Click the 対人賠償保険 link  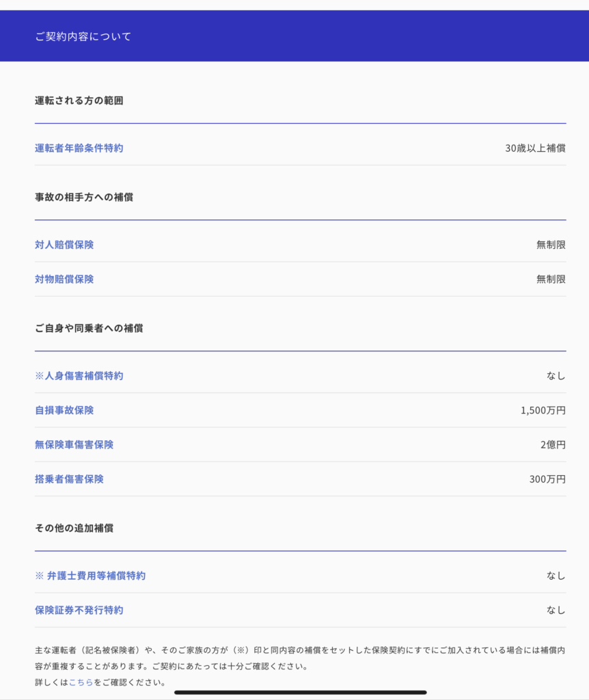pos(64,245)
